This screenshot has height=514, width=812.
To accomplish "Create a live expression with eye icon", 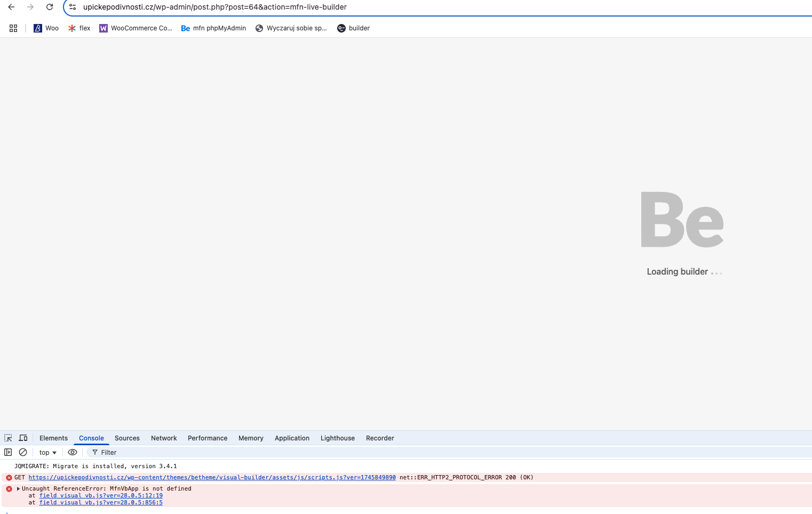I will 73,452.
